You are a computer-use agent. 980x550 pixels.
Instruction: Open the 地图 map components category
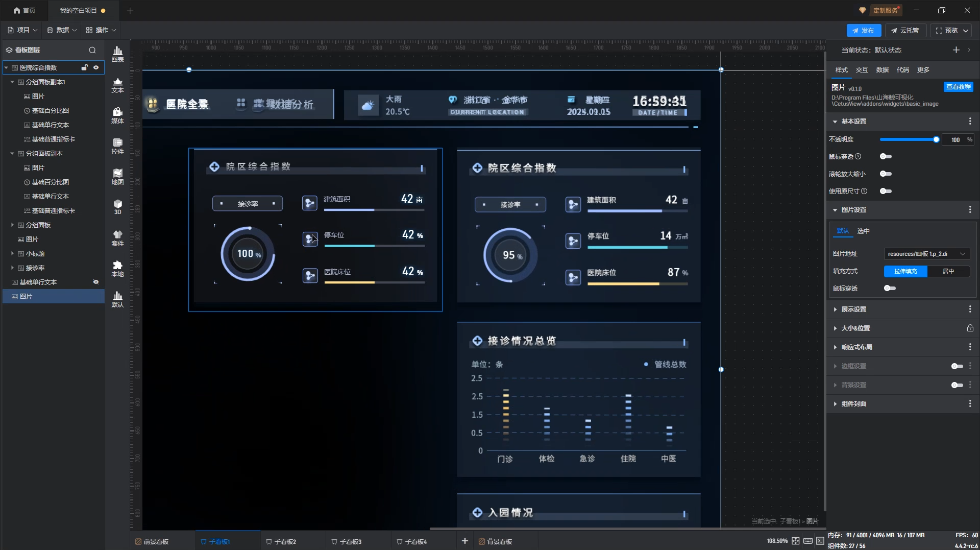tap(117, 177)
